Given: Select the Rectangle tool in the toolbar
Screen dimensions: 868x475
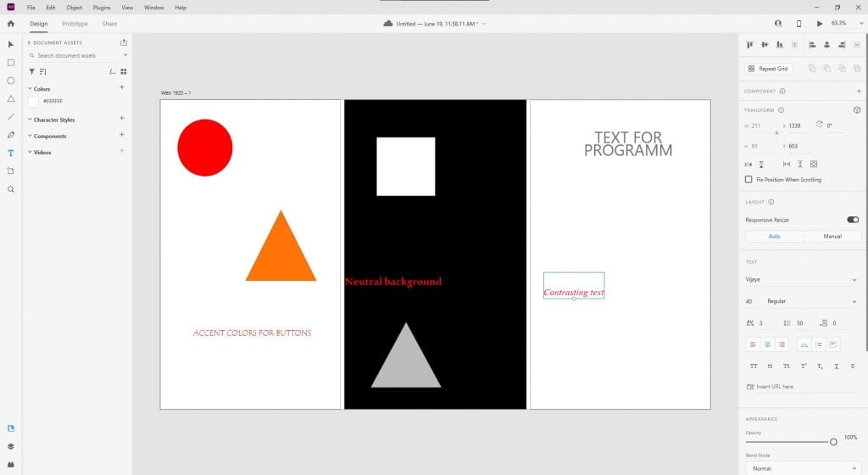Looking at the screenshot, I should pyautogui.click(x=11, y=63).
